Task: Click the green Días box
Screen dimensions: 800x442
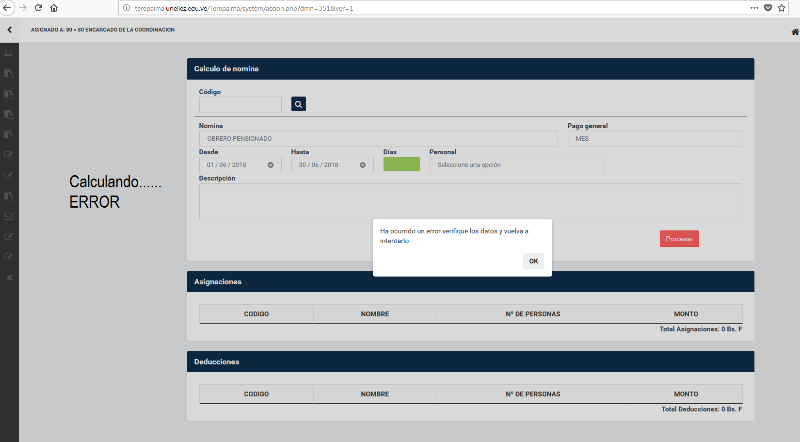Action: click(402, 164)
